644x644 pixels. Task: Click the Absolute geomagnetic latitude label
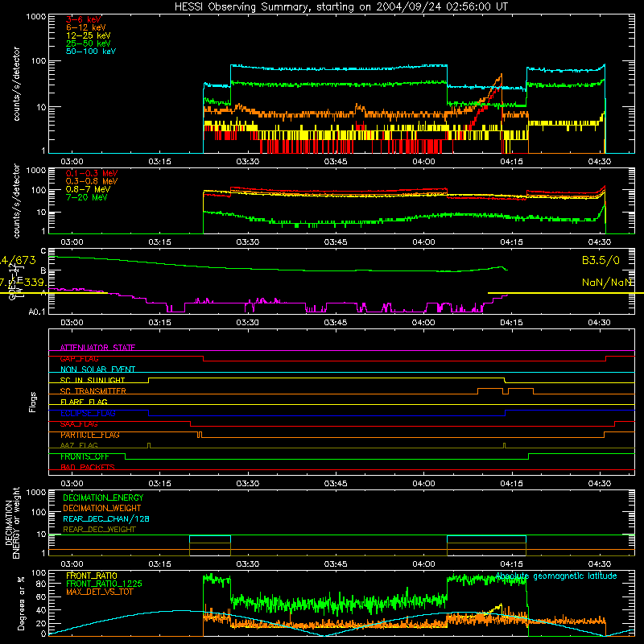coord(556,576)
